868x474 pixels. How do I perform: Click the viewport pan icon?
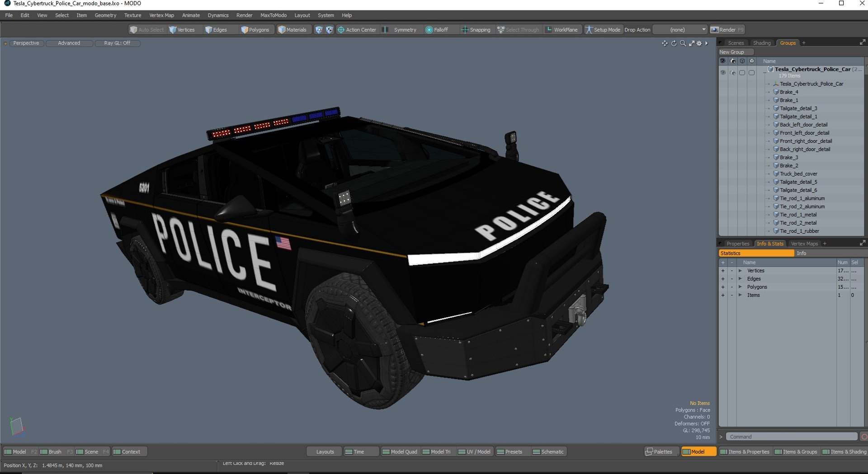[x=665, y=43]
